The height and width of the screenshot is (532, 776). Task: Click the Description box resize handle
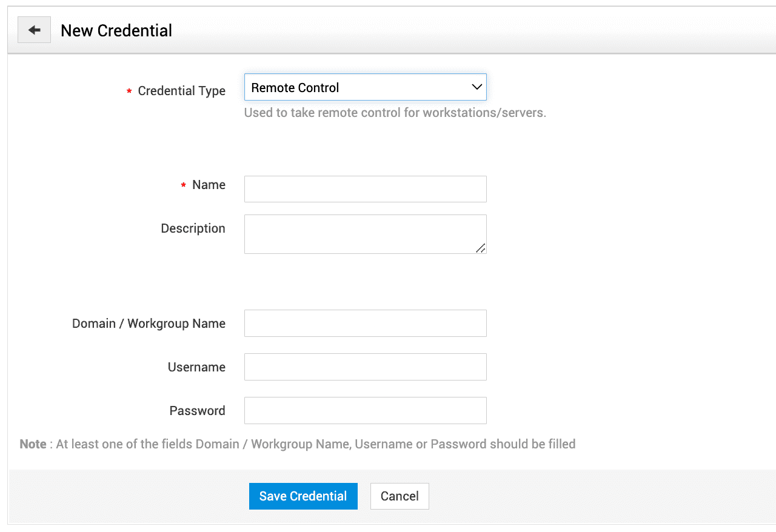point(481,248)
